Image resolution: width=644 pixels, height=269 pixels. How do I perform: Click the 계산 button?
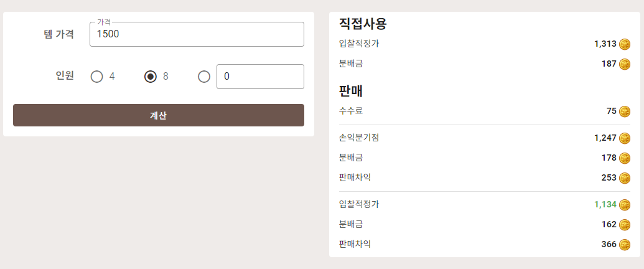pyautogui.click(x=159, y=115)
